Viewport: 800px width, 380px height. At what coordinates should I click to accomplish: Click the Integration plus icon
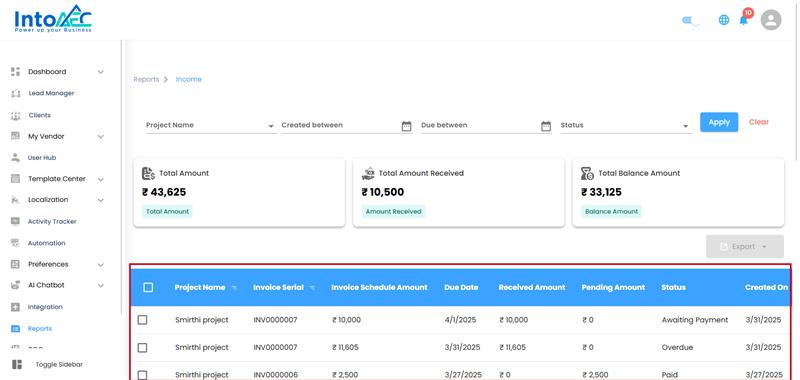pos(15,307)
